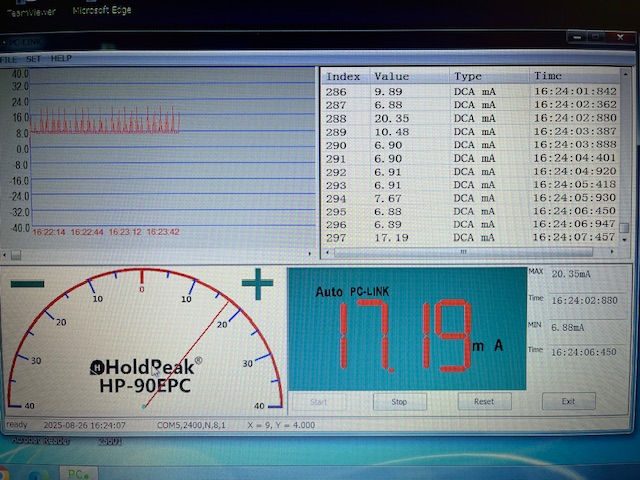Image resolution: width=640 pixels, height=480 pixels.
Task: Select row with index 296
Action: pyautogui.click(x=471, y=224)
